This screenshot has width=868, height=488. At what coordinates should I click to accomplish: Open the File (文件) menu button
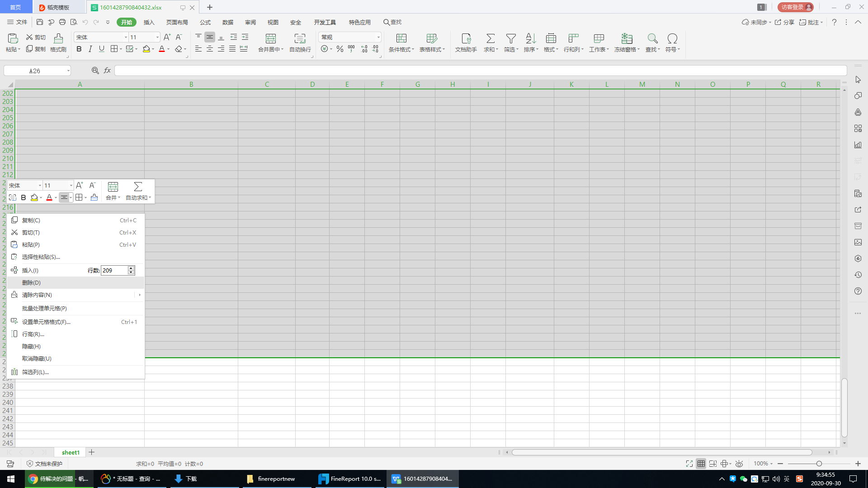click(17, 22)
